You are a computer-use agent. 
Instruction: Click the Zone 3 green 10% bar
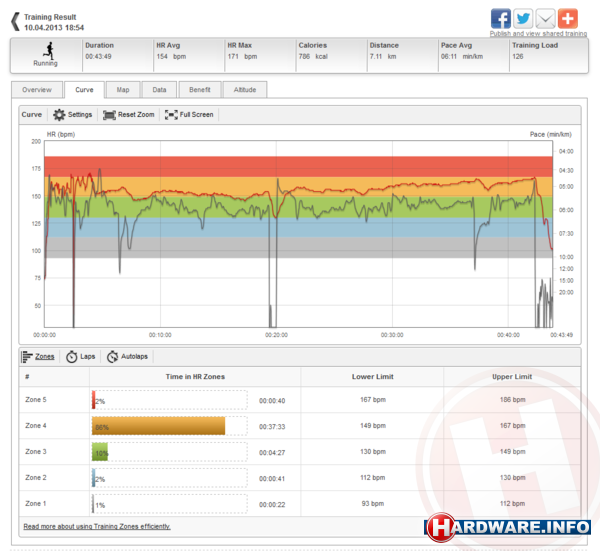click(x=100, y=452)
